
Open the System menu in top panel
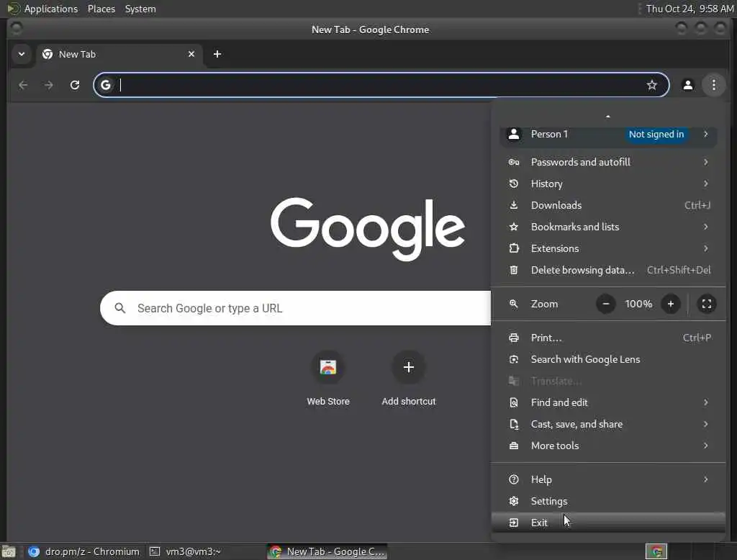point(140,9)
